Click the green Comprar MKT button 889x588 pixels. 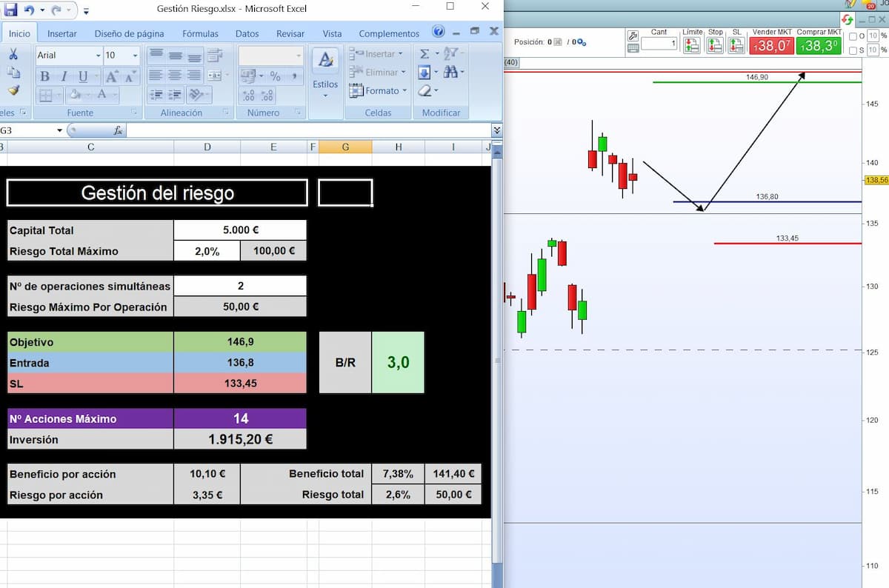tap(819, 45)
